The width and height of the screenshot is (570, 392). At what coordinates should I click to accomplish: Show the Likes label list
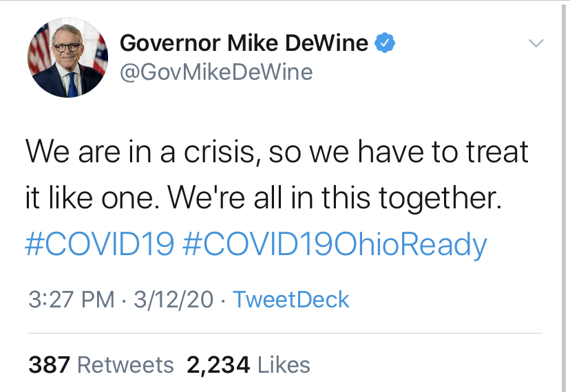284,364
